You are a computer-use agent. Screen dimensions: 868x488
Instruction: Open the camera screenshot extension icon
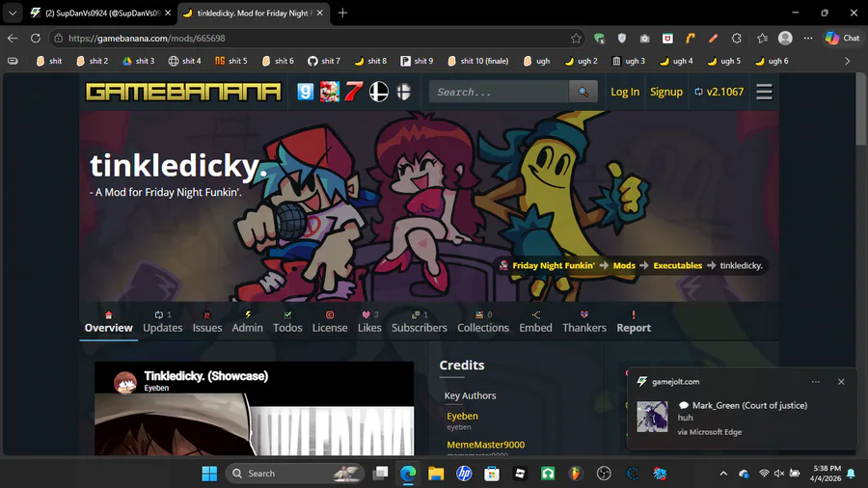point(644,39)
